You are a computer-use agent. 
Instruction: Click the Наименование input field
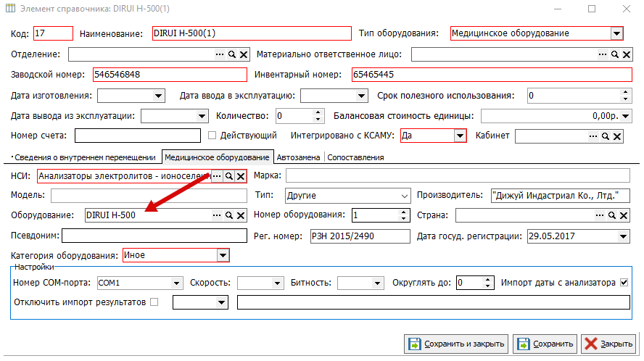click(252, 33)
